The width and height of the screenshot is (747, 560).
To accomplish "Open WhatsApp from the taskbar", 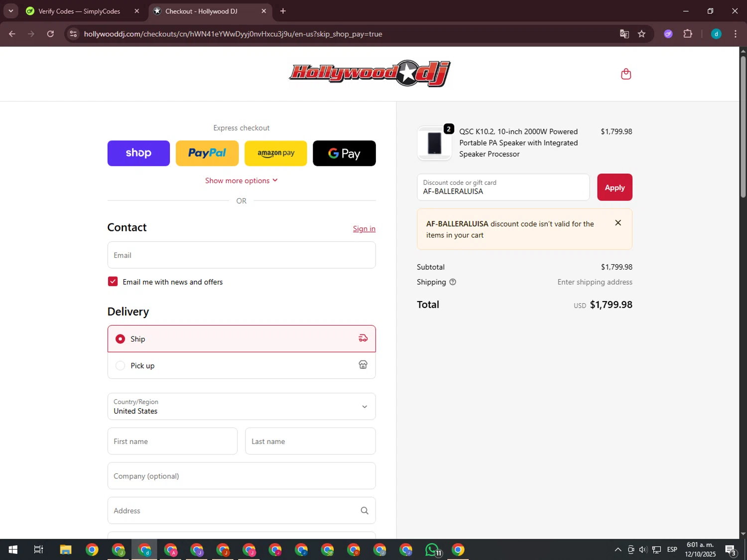I will click(x=433, y=550).
